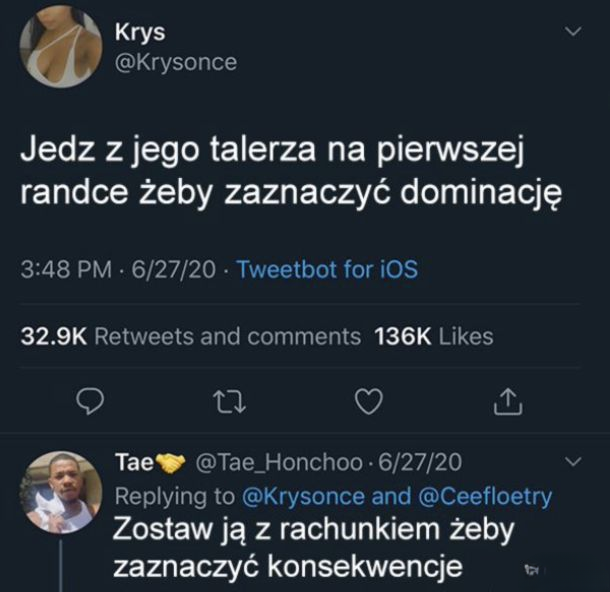Viewport: 610px width, 592px height.
Task: Open Tae's profile avatar
Action: [60, 492]
